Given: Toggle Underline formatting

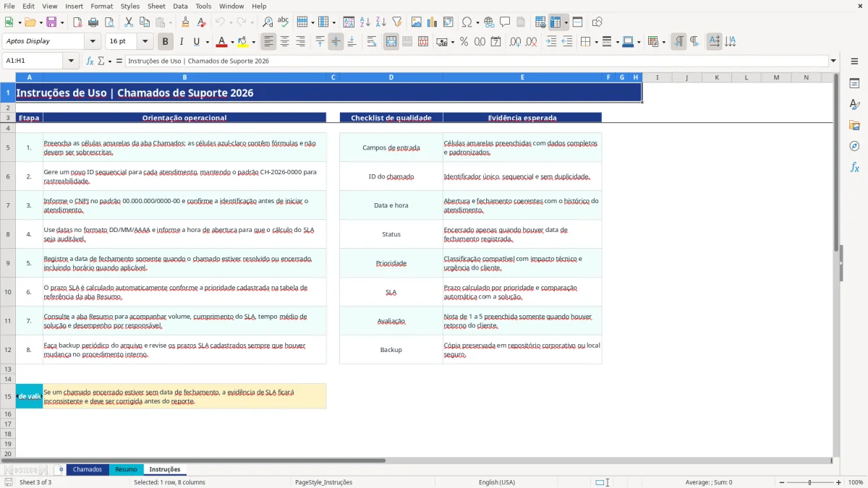Looking at the screenshot, I should pos(197,42).
